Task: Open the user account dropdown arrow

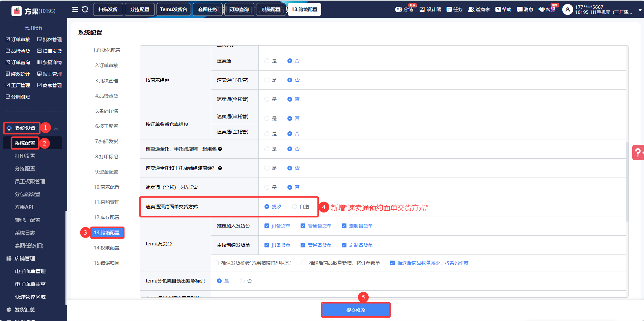Action: (x=640, y=10)
